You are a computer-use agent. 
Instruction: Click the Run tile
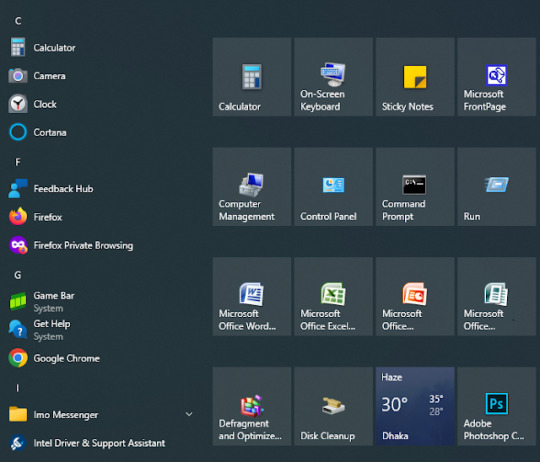pyautogui.click(x=497, y=187)
